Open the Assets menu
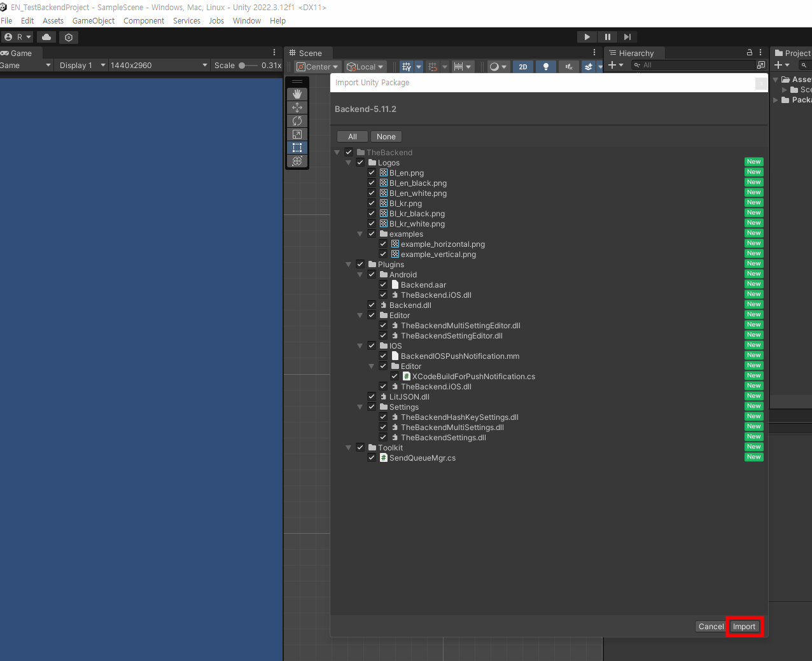Viewport: 812px width, 661px height. [x=53, y=20]
